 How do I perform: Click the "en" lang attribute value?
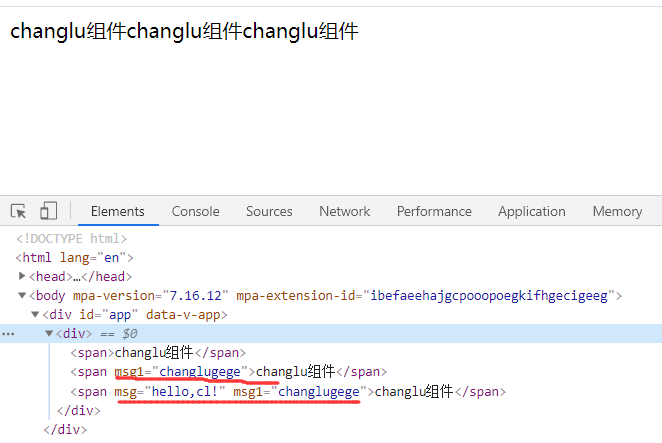click(x=111, y=258)
